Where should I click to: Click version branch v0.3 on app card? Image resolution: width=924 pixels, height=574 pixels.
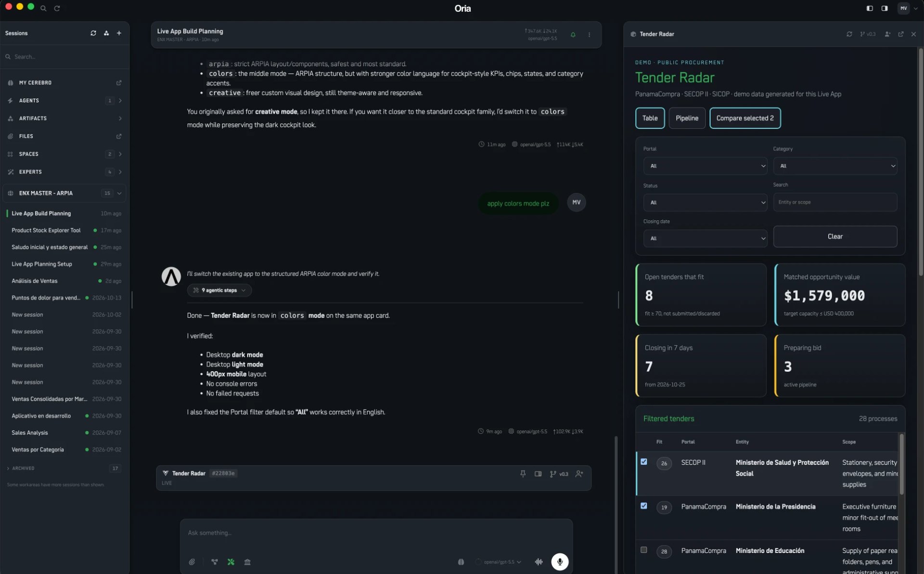pos(559,474)
